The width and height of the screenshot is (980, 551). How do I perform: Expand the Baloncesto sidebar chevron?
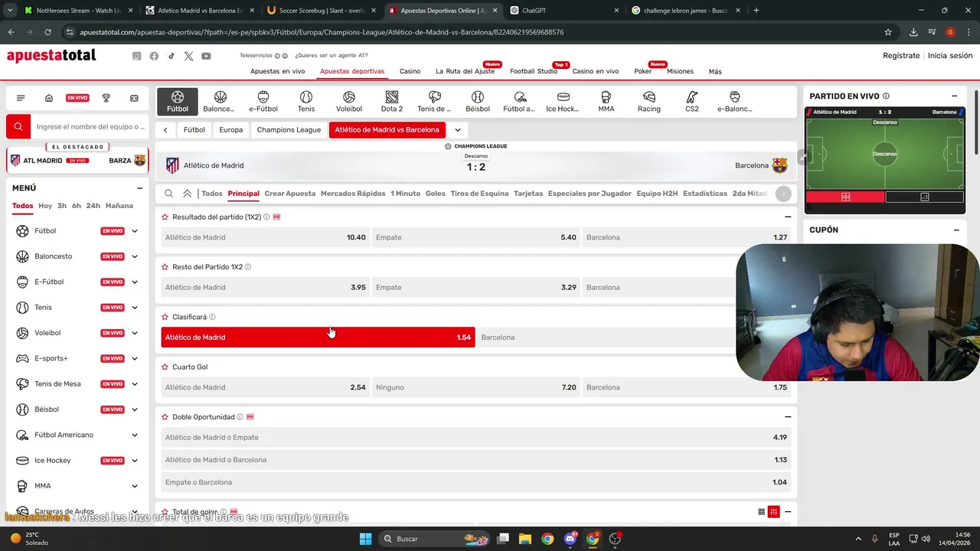[x=135, y=256]
